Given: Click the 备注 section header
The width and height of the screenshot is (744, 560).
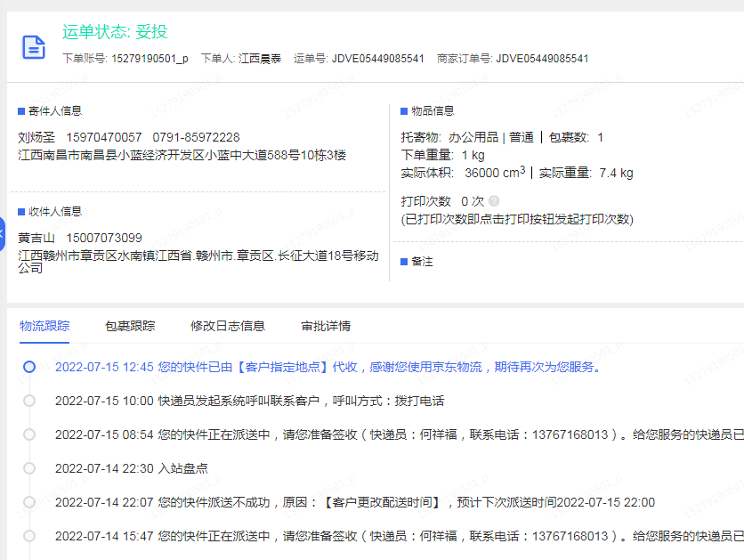Looking at the screenshot, I should click(x=422, y=262).
